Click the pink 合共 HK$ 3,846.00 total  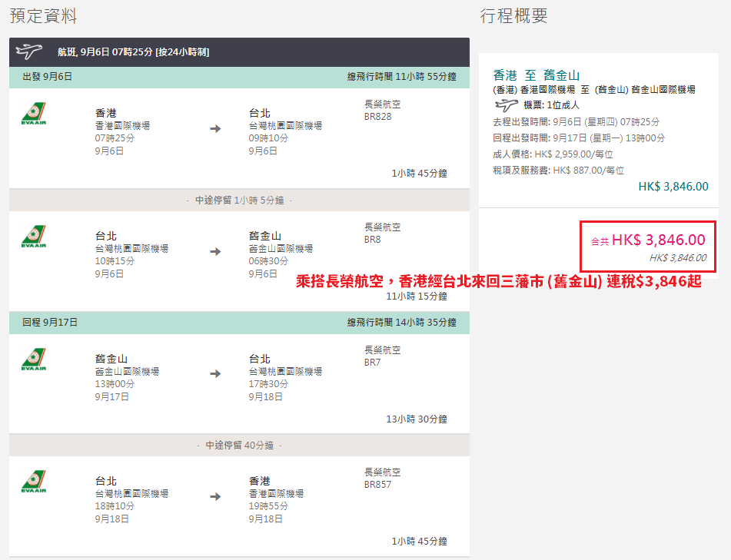tap(648, 240)
